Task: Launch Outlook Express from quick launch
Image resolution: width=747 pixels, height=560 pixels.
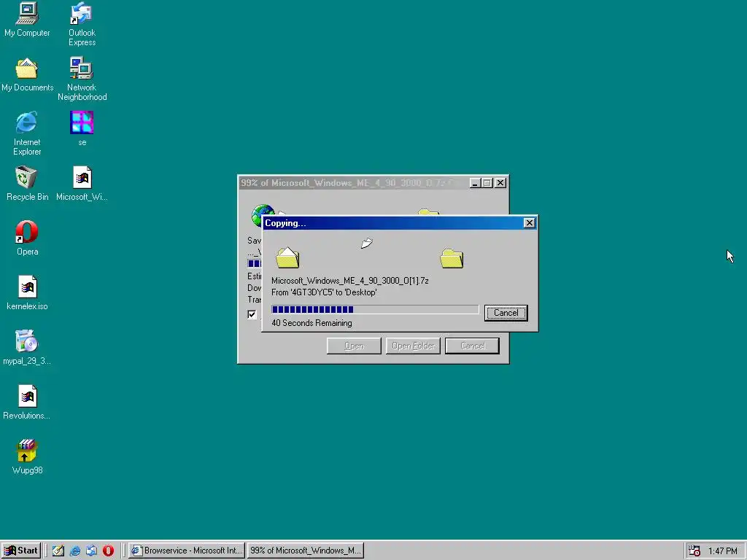Action: (91, 551)
